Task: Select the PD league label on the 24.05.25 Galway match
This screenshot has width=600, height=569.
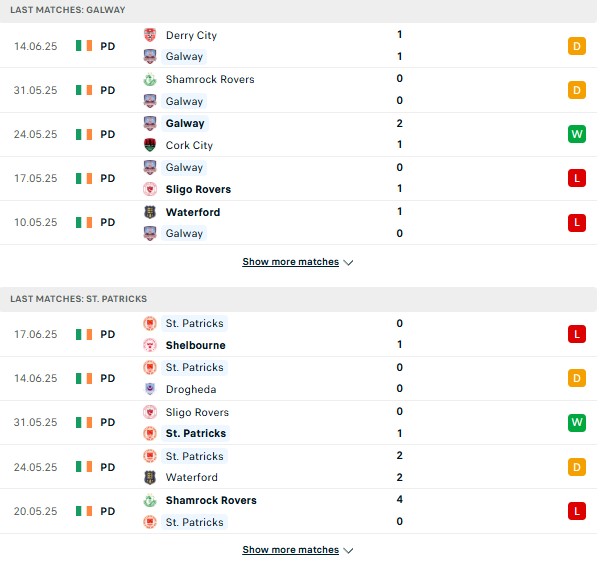Action: (108, 134)
